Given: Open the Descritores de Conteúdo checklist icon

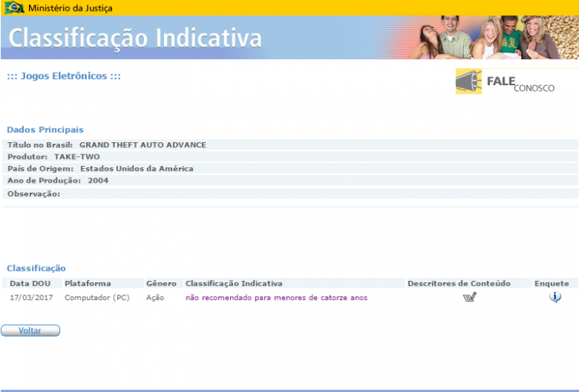Looking at the screenshot, I should 470,297.
